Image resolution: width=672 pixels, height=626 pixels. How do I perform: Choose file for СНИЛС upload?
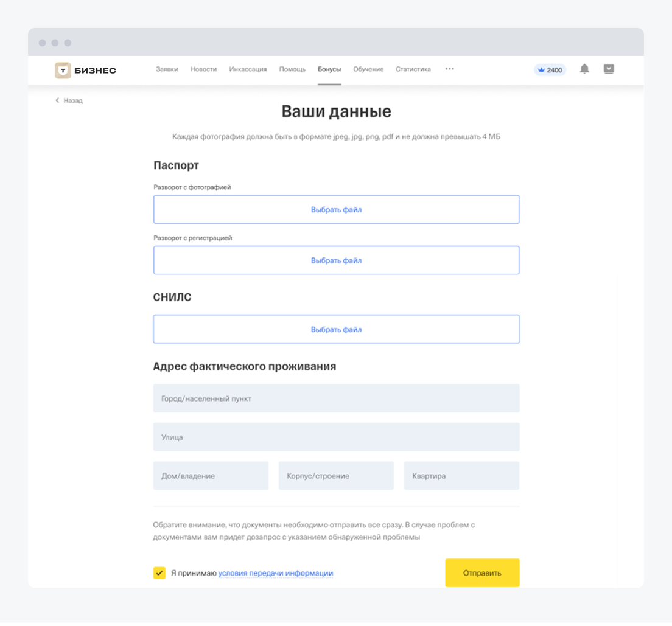[336, 330]
